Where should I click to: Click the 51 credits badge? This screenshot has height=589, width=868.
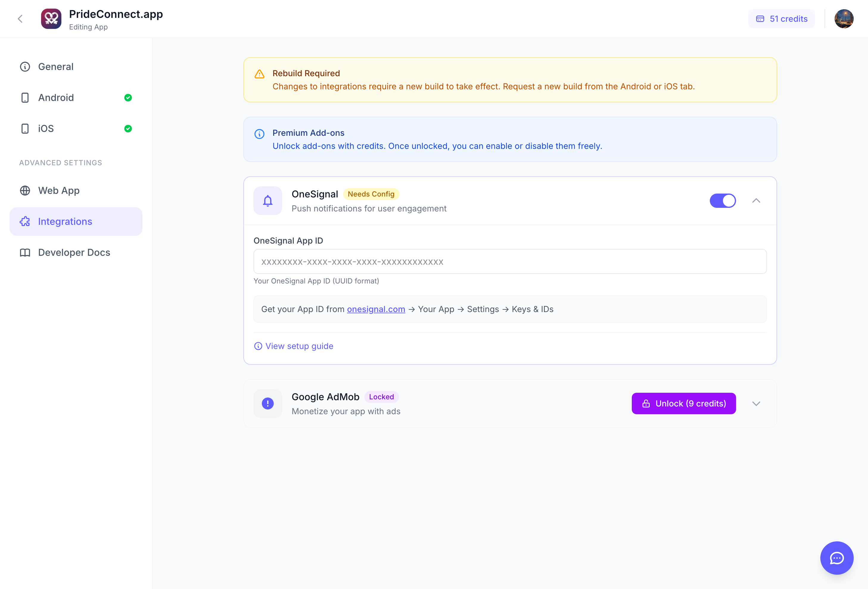pos(781,19)
